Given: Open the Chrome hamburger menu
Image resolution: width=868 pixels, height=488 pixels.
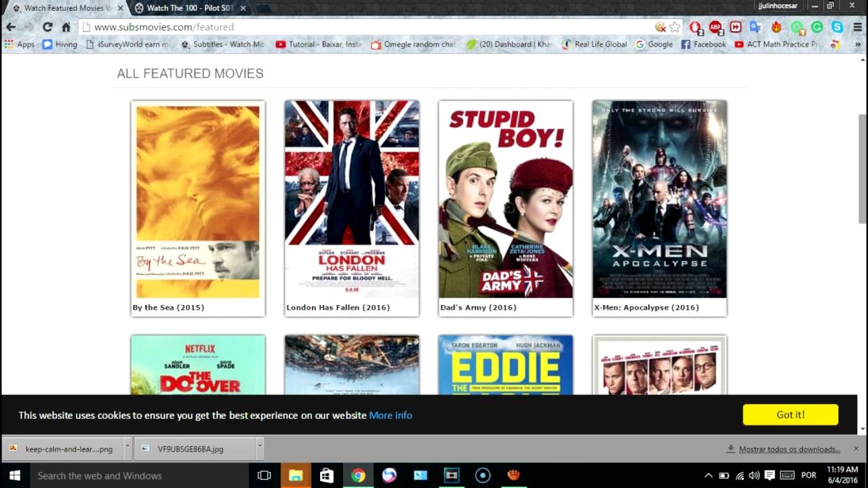Looking at the screenshot, I should coord(858,27).
